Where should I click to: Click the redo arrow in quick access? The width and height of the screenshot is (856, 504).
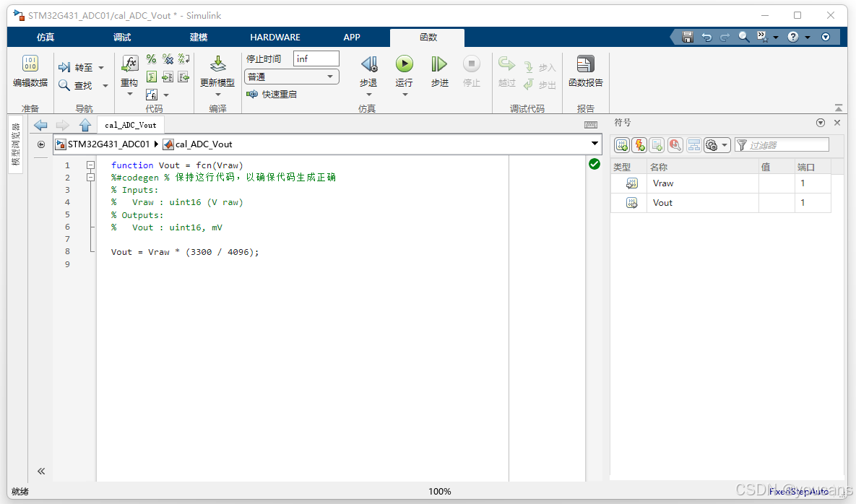click(725, 37)
